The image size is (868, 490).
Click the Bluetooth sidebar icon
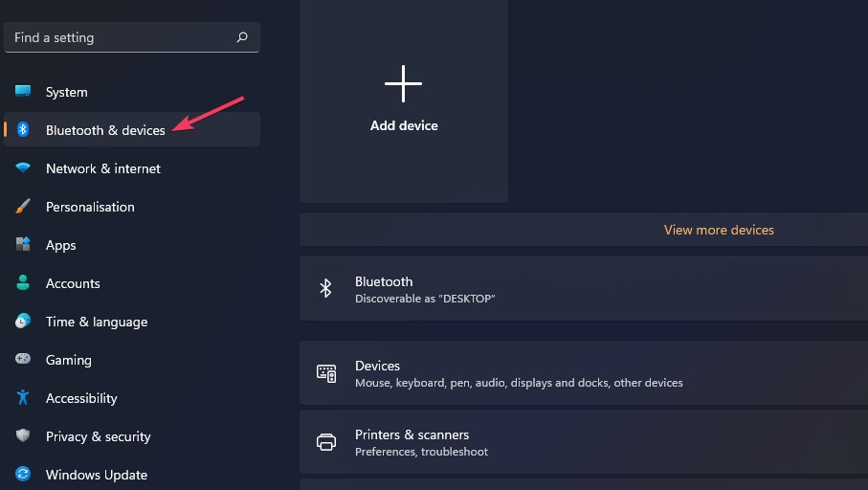coord(23,129)
